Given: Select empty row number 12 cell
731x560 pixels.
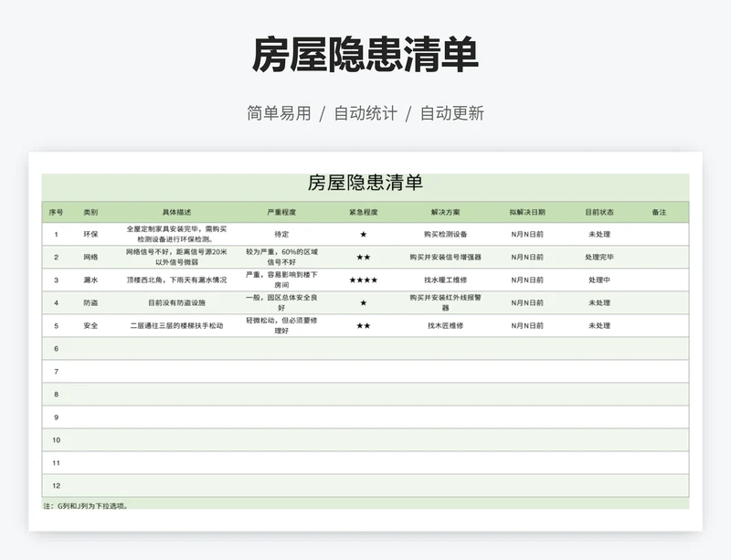Looking at the screenshot, I should [x=56, y=486].
